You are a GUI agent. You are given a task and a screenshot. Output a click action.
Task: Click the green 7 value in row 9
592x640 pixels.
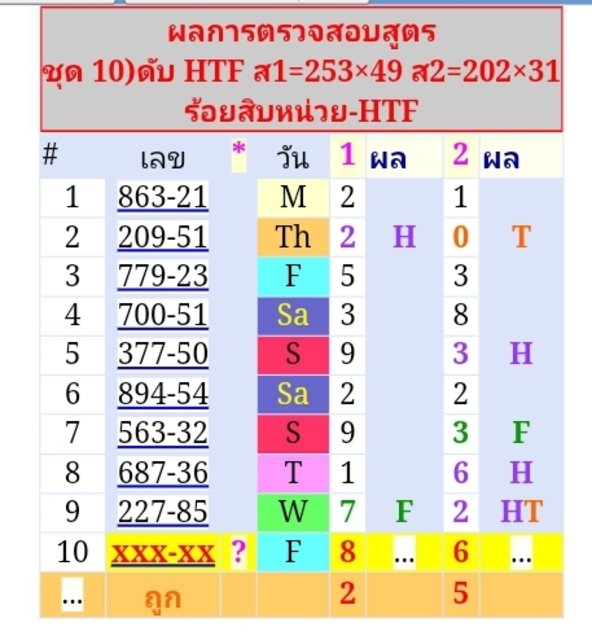tap(347, 512)
